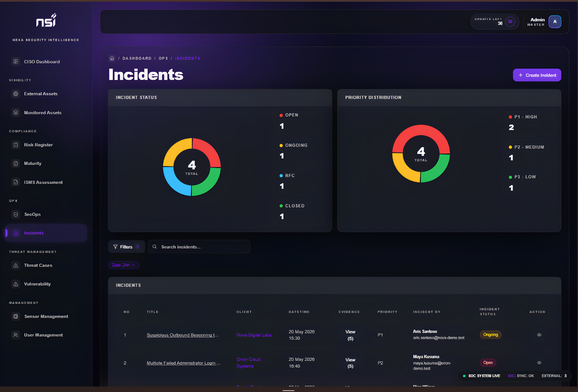
Task: Click the Search incidents field
Action: click(199, 247)
